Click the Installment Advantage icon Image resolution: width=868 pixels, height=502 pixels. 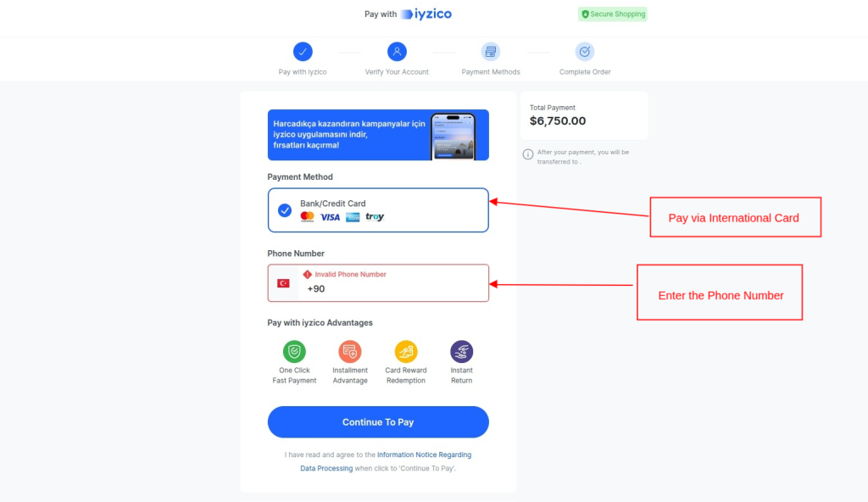click(x=350, y=351)
